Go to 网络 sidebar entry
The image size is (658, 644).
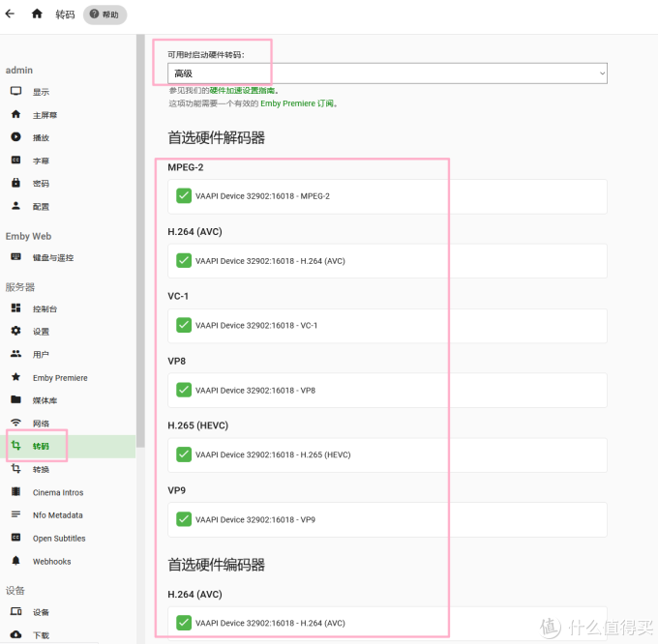pos(68,423)
